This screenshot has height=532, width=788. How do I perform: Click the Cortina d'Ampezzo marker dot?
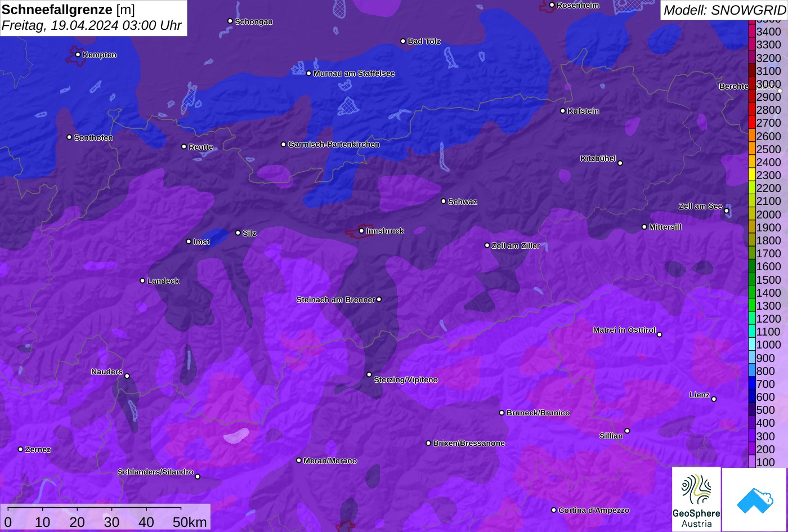pyautogui.click(x=554, y=510)
